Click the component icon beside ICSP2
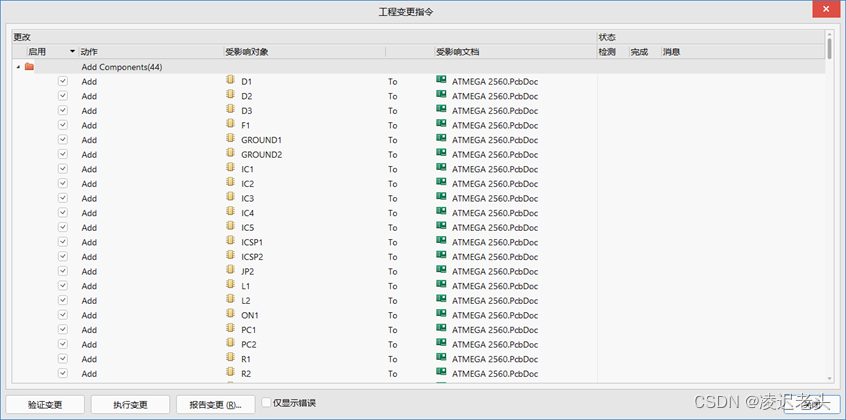This screenshot has height=420, width=846. [x=230, y=256]
